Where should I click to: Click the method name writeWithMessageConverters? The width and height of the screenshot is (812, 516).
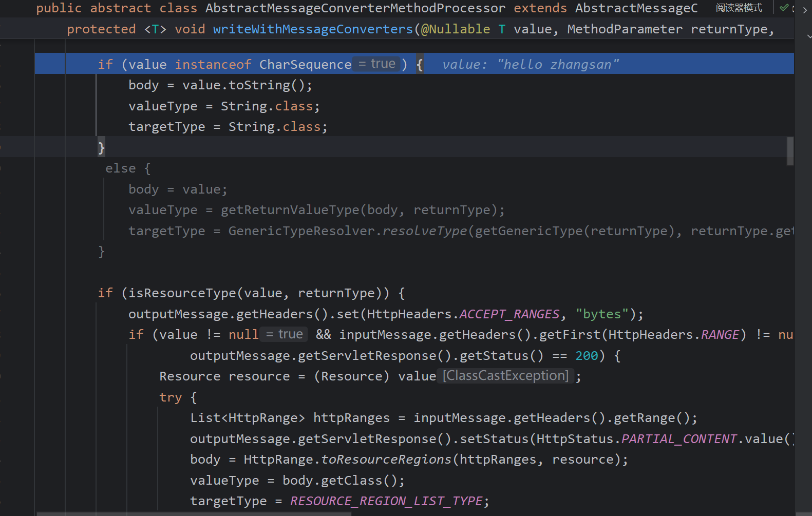pyautogui.click(x=313, y=29)
